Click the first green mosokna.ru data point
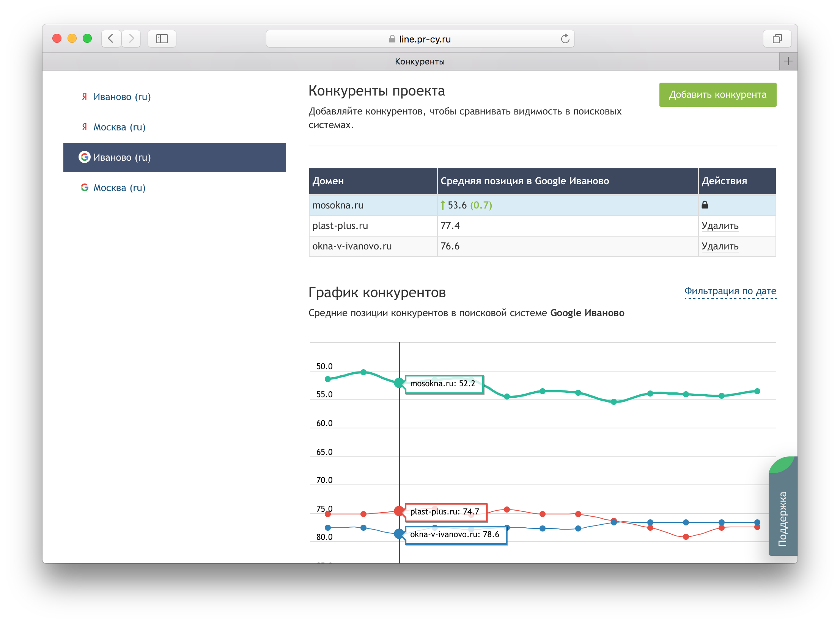Image resolution: width=840 pixels, height=624 pixels. click(328, 379)
